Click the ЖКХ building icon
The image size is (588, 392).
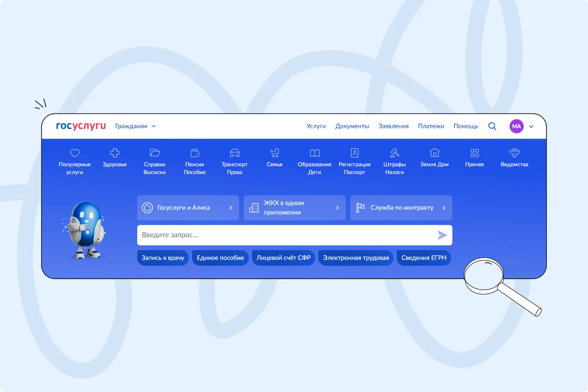(x=254, y=208)
